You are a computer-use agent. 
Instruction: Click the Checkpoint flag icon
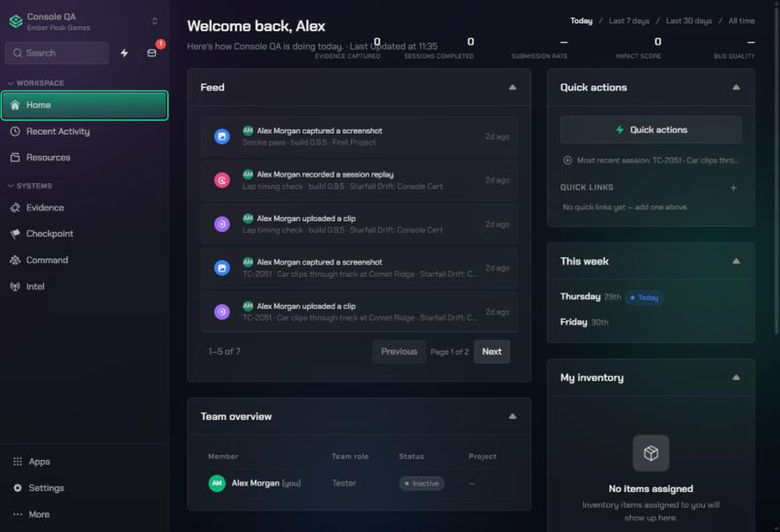(x=15, y=234)
